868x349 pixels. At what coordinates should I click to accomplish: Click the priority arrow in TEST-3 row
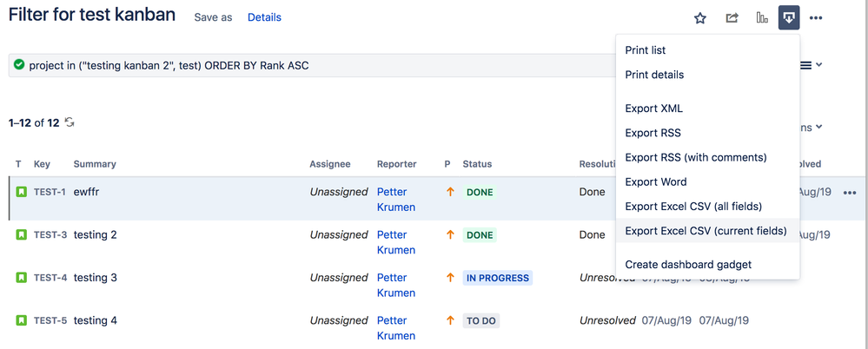[450, 234]
